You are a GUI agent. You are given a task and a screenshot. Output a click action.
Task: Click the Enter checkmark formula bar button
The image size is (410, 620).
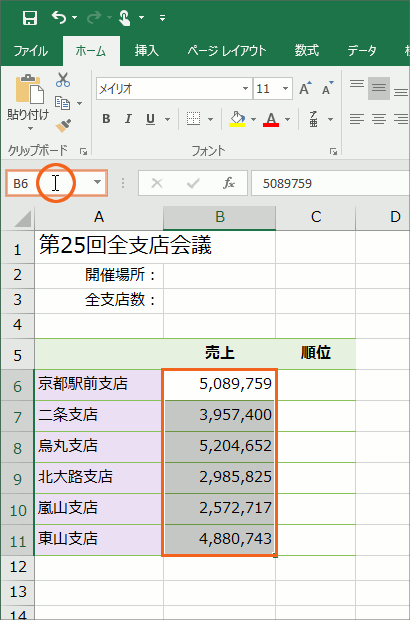[193, 183]
